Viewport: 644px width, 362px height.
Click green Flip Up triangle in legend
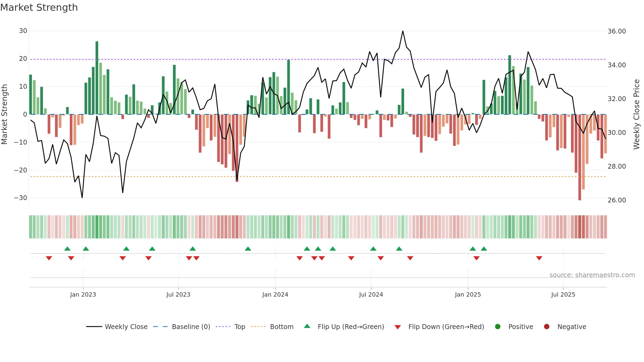tap(307, 326)
